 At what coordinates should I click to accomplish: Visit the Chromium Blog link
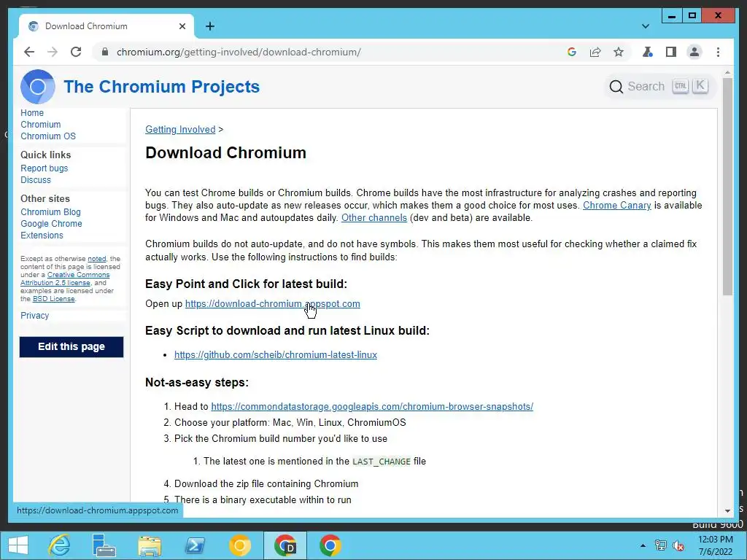pos(50,212)
